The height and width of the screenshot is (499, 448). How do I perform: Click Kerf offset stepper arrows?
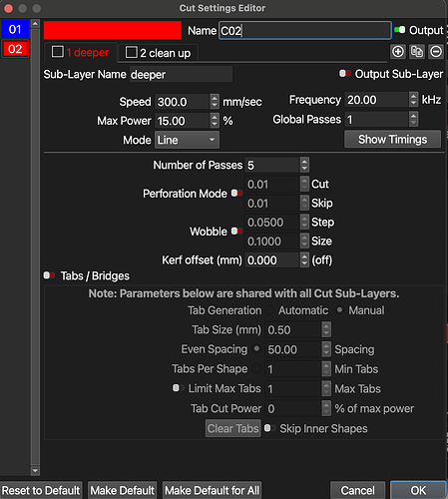click(304, 259)
